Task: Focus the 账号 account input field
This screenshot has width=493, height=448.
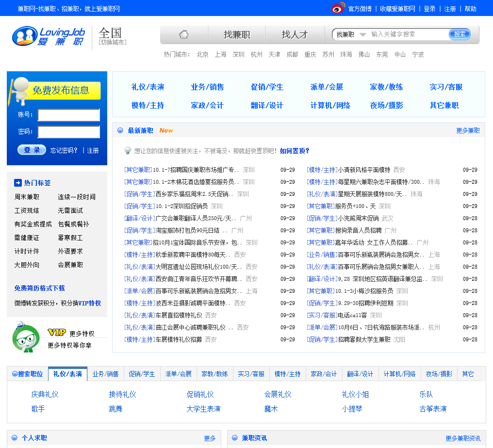Action: point(68,115)
